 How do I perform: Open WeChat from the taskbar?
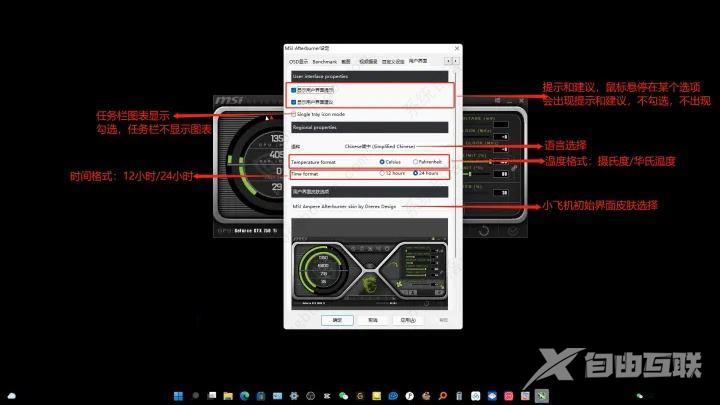click(x=343, y=396)
